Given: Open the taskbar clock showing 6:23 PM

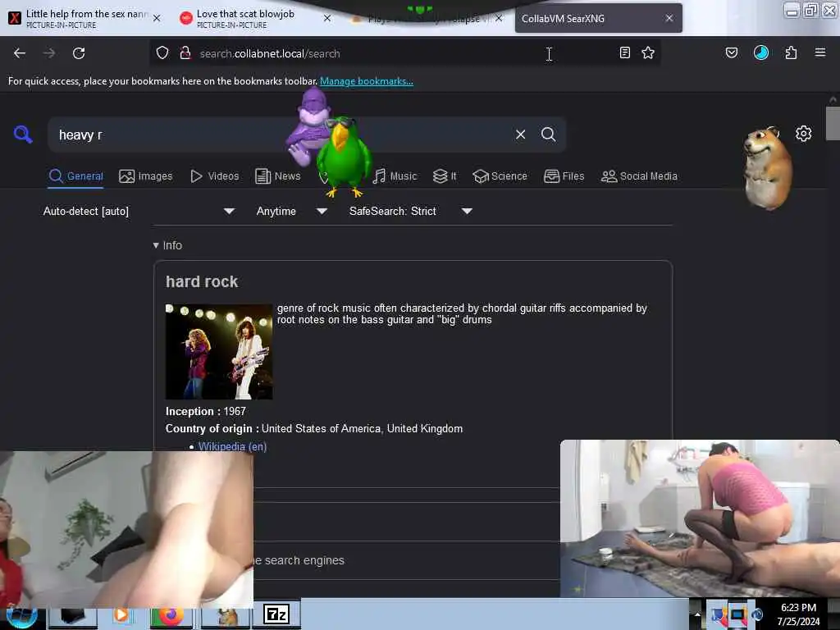Looking at the screenshot, I should pos(798,614).
